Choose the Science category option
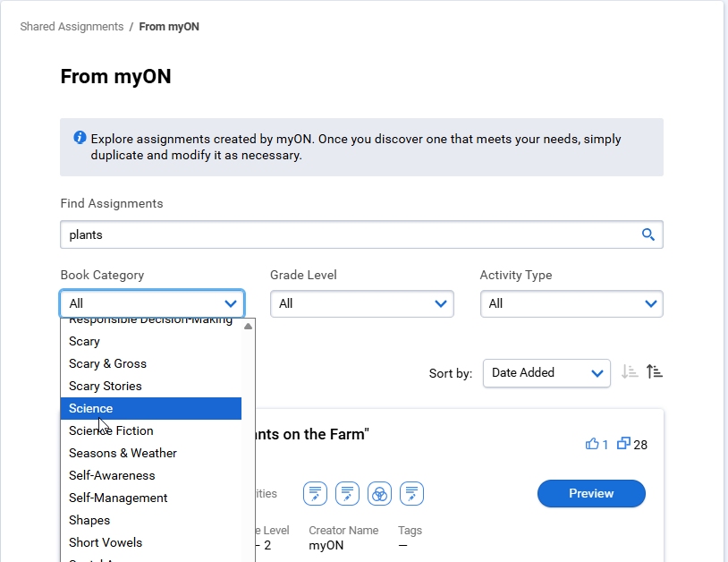Viewport: 728px width, 562px height. coord(151,408)
